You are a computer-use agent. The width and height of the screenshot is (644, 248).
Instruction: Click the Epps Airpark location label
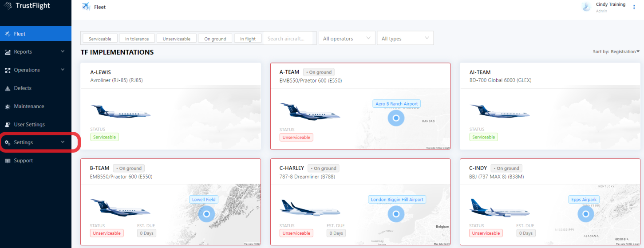[x=584, y=200]
